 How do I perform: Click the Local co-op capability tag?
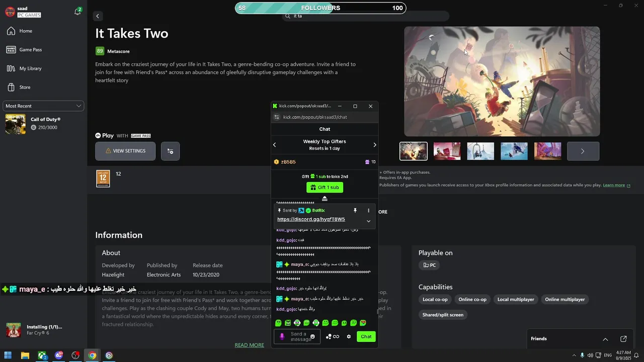(435, 299)
